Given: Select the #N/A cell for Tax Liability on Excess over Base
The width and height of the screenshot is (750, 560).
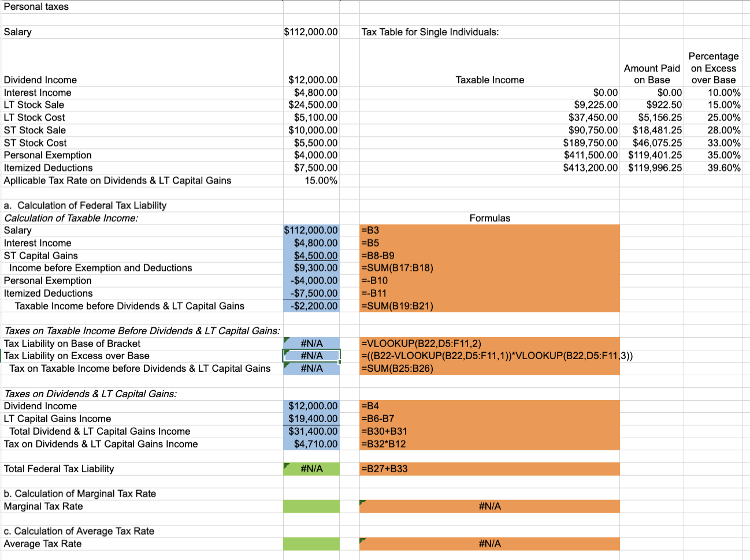Looking at the screenshot, I should click(311, 356).
